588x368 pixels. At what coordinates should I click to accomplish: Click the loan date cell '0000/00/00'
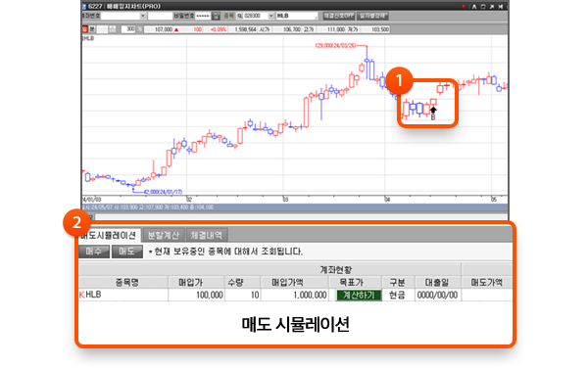tap(438, 295)
